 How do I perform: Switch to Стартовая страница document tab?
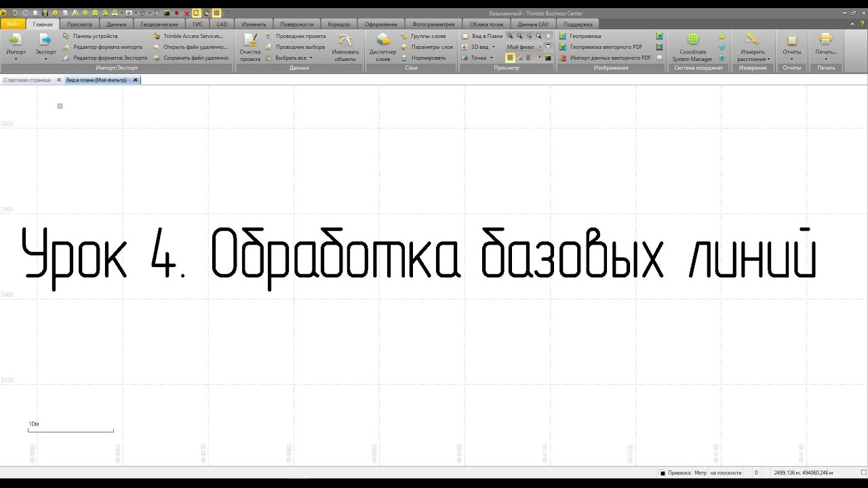pos(27,80)
